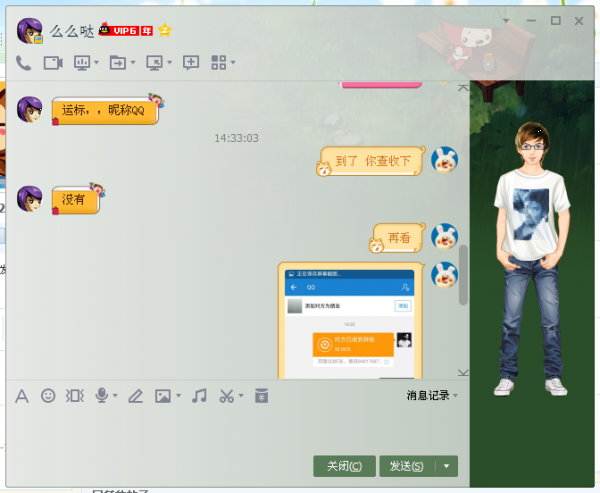The width and height of the screenshot is (600, 493).
Task: Open the font settings A icon
Action: (22, 396)
